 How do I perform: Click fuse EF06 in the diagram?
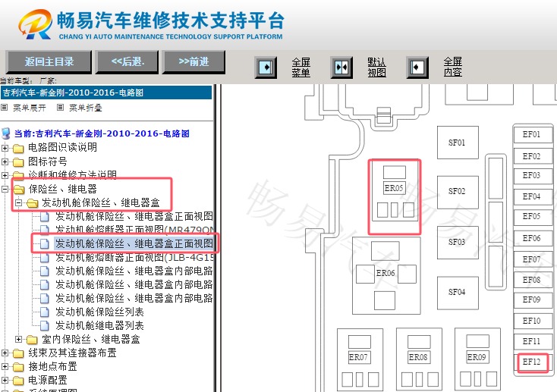pos(533,238)
